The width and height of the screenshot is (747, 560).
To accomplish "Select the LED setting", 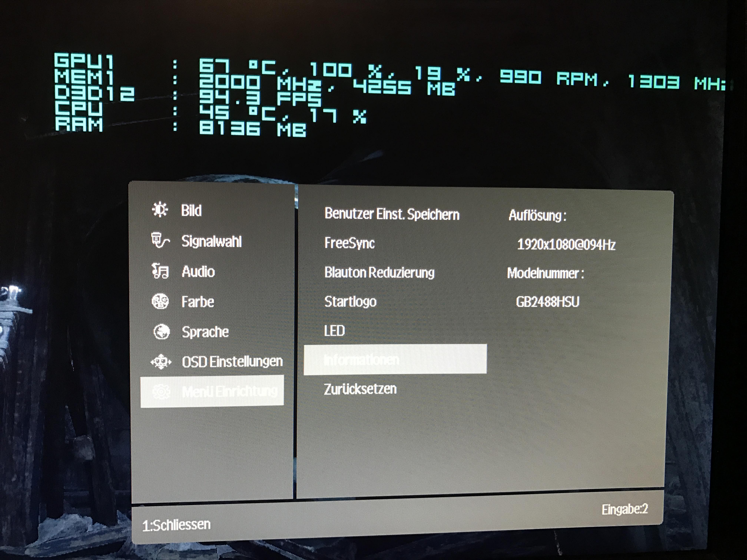I will pyautogui.click(x=334, y=331).
